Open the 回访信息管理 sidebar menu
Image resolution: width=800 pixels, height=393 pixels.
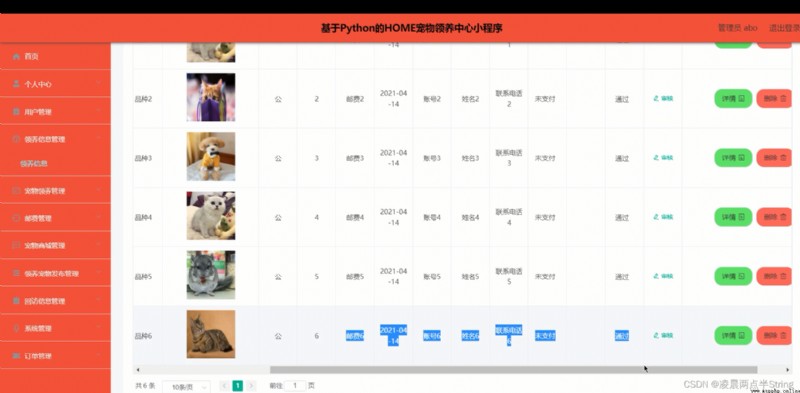(55, 301)
